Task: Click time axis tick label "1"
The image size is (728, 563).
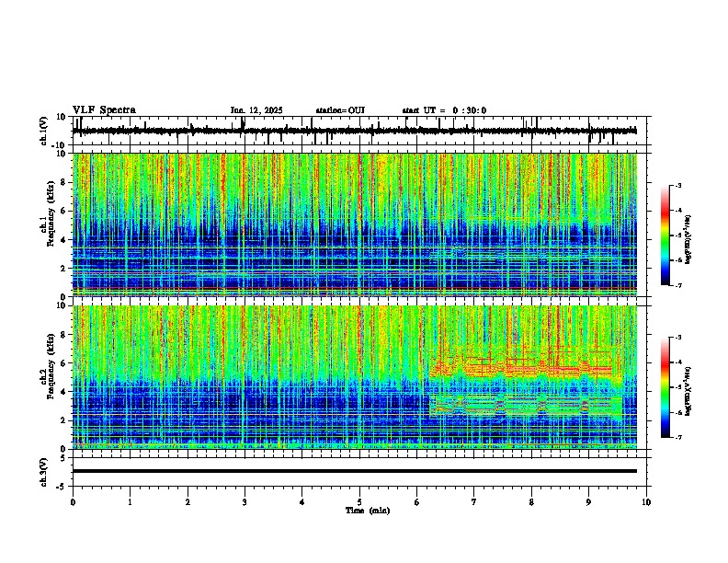Action: point(130,502)
